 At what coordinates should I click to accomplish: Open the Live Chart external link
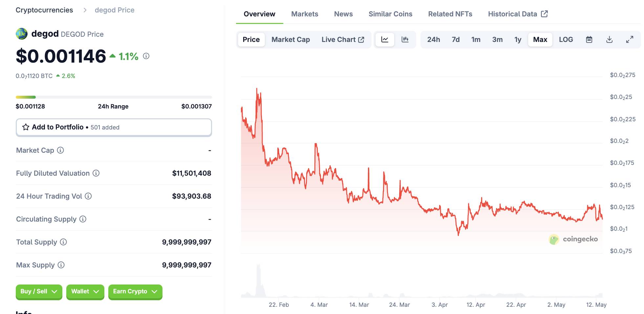[343, 40]
